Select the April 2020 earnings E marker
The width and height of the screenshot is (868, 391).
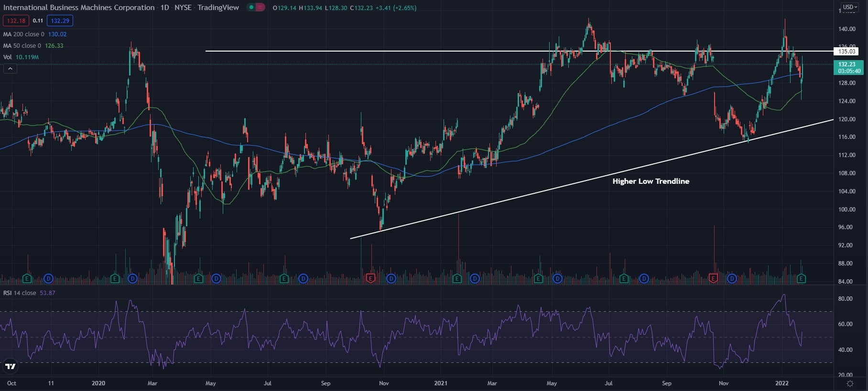coord(199,278)
